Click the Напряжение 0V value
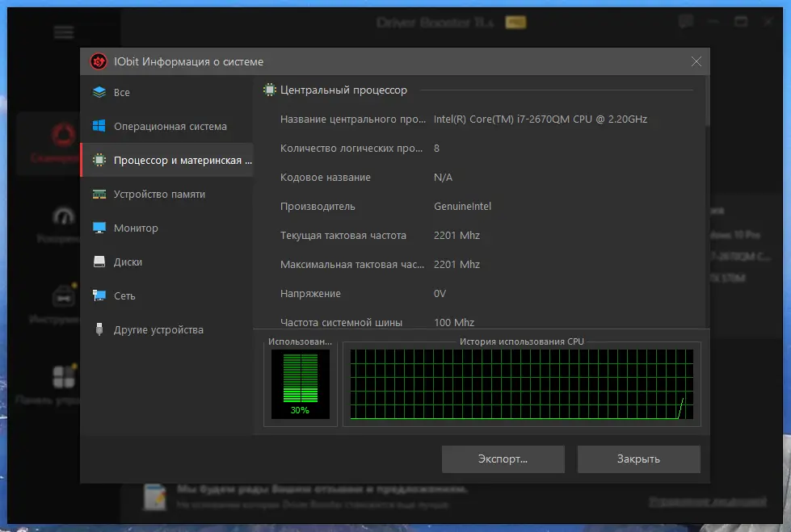The height and width of the screenshot is (532, 791). coord(440,294)
